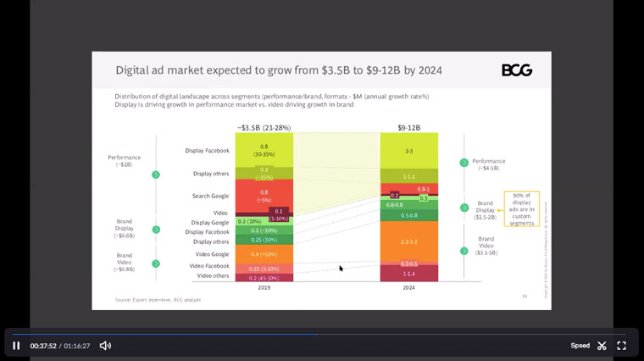Click the 'Distribution of digital landscape' subtitle line

point(272,97)
